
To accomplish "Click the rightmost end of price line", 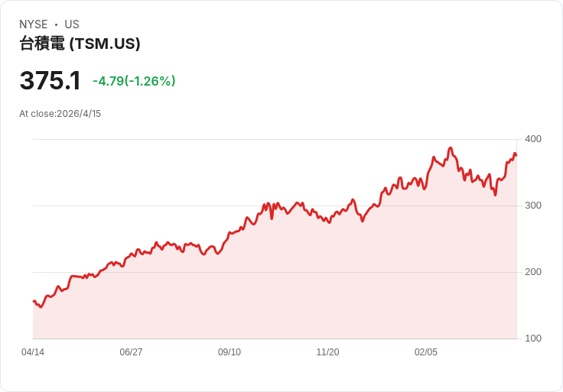I will 516,156.
